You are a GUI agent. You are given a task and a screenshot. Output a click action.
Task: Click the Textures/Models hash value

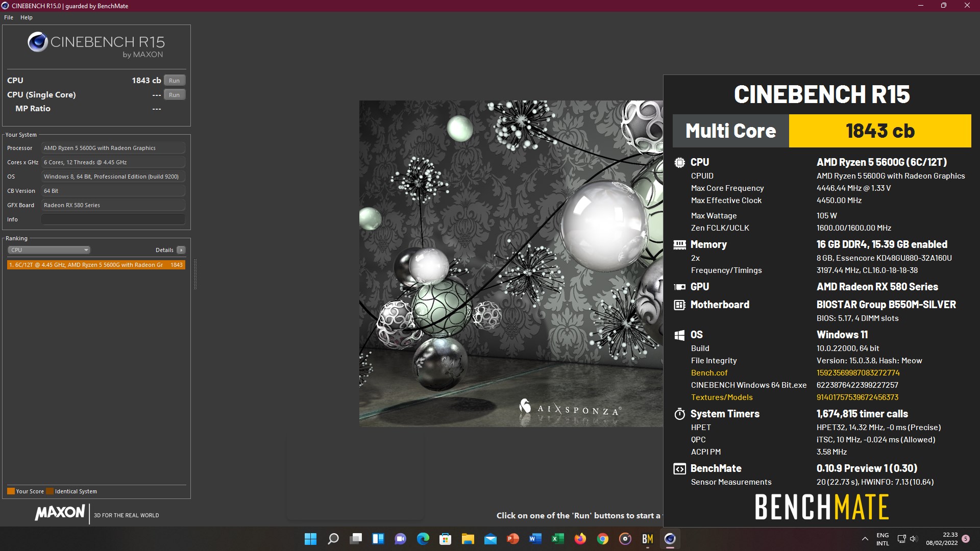pos(857,397)
